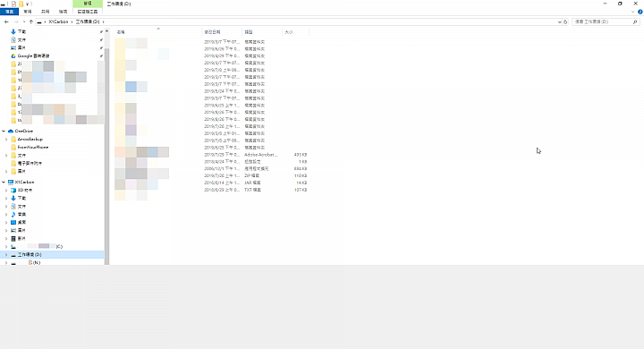This screenshot has height=349, width=644.
Task: Open recent locations dropdown beside Forward arrow
Action: click(24, 21)
